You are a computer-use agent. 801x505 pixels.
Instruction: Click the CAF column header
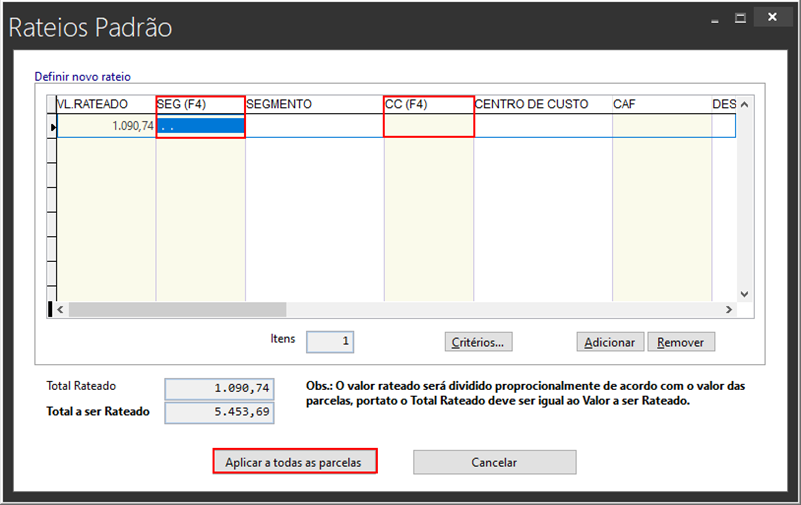[661, 104]
